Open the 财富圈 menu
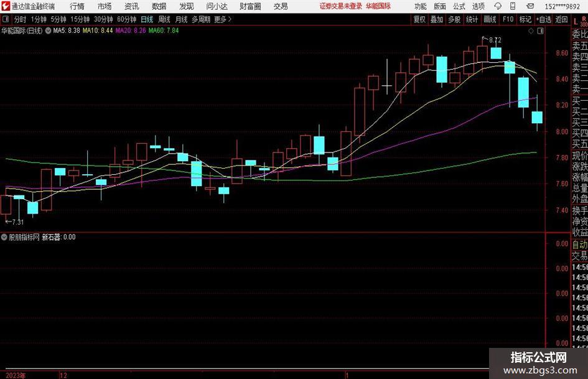Viewport: 588px width, 379px height. pos(250,6)
